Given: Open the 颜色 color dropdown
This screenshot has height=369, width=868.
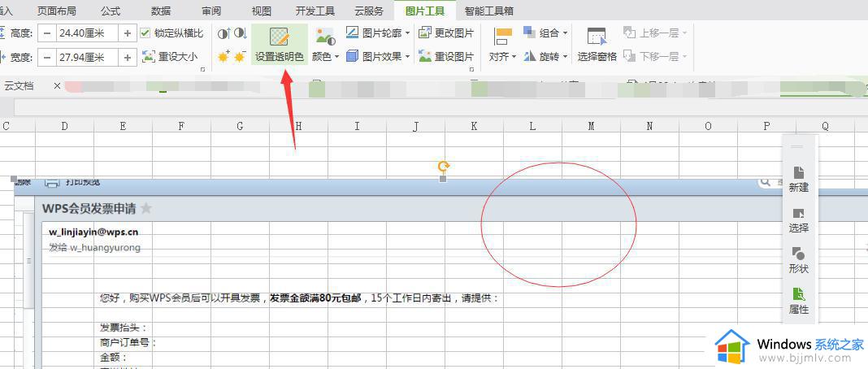Looking at the screenshot, I should 324,46.
